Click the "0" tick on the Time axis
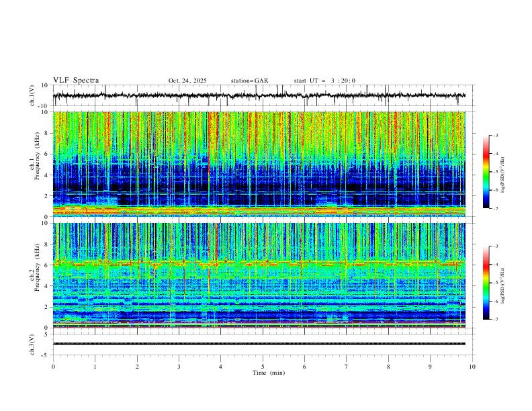This screenshot has width=532, height=411. [x=53, y=367]
